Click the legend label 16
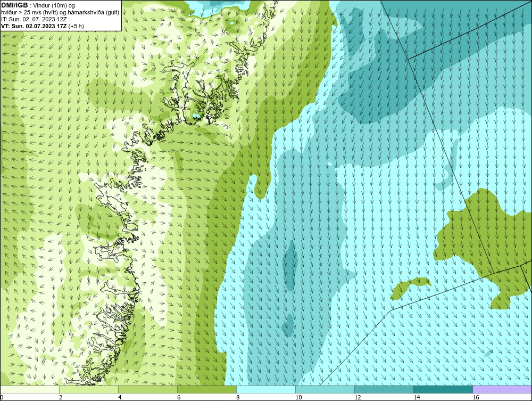This screenshot has height=401, width=532. 476,397
